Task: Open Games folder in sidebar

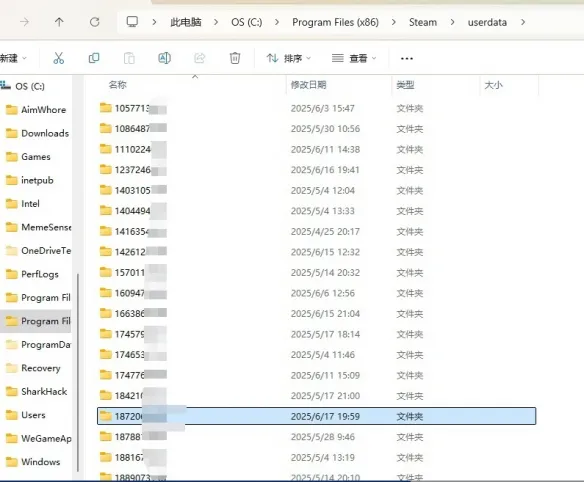Action: coord(28,157)
